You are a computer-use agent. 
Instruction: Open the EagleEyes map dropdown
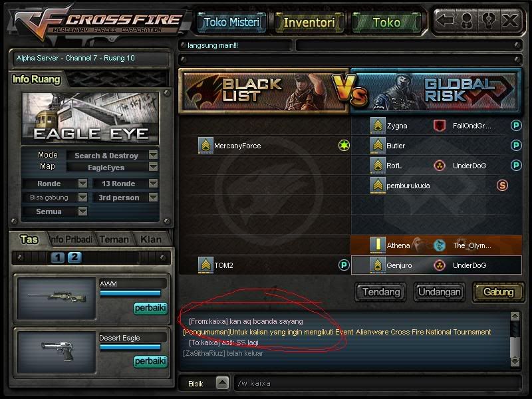click(154, 167)
